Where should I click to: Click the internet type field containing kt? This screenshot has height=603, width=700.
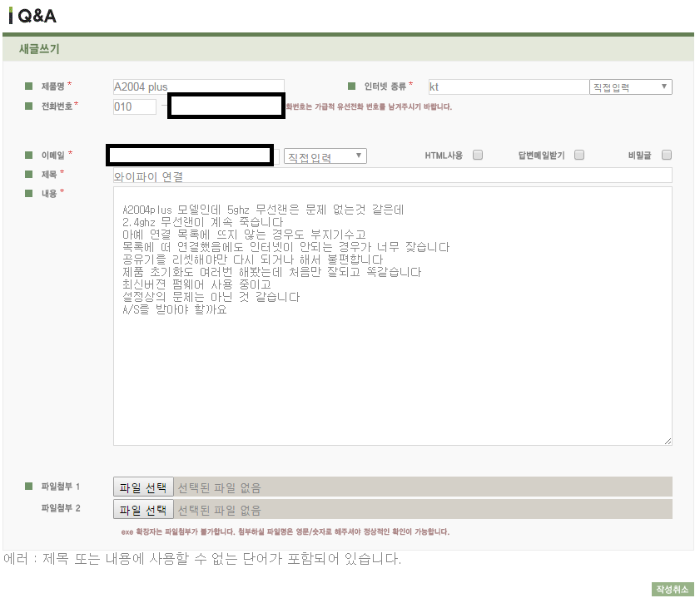click(509, 87)
